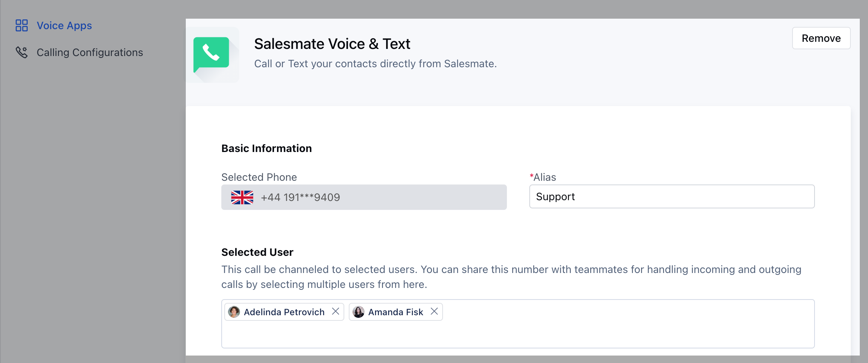Open the Voice Apps menu item
The height and width of the screenshot is (363, 868).
tap(64, 25)
